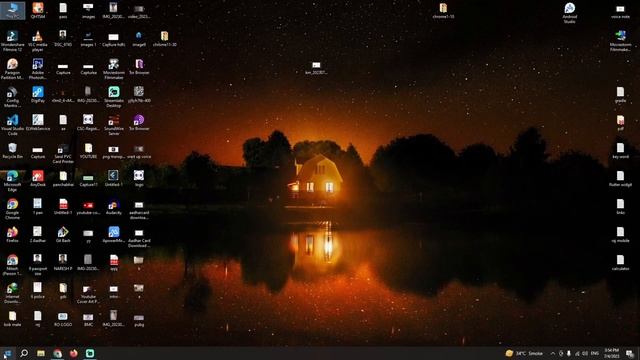This screenshot has height=360, width=640.
Task: Open the Audacity desktop shortcut
Action: tap(113, 207)
